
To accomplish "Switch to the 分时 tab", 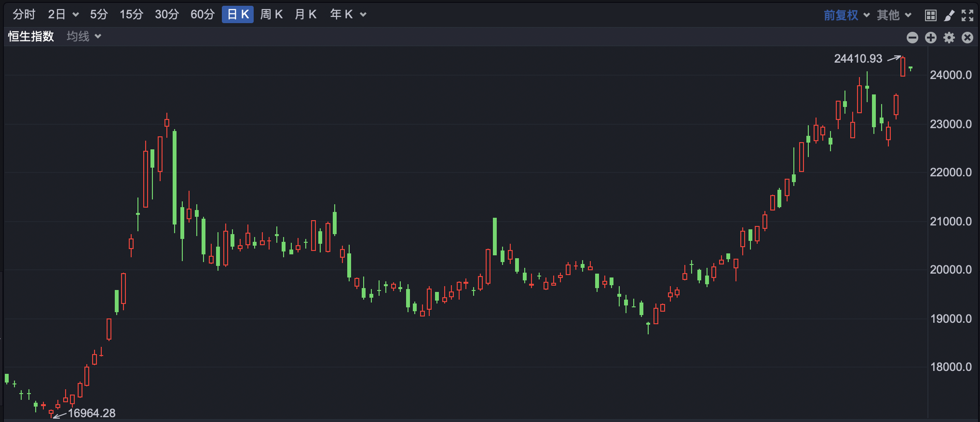I will pyautogui.click(x=24, y=14).
